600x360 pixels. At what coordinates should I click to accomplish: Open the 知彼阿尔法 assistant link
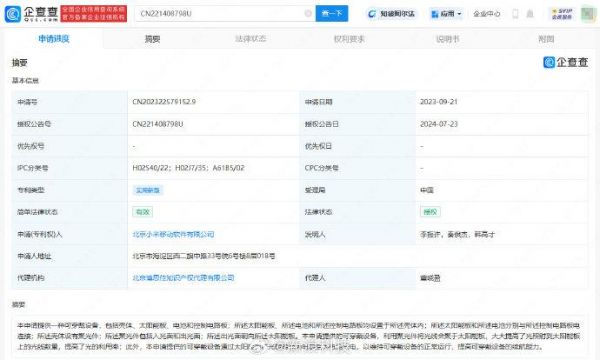tap(391, 14)
